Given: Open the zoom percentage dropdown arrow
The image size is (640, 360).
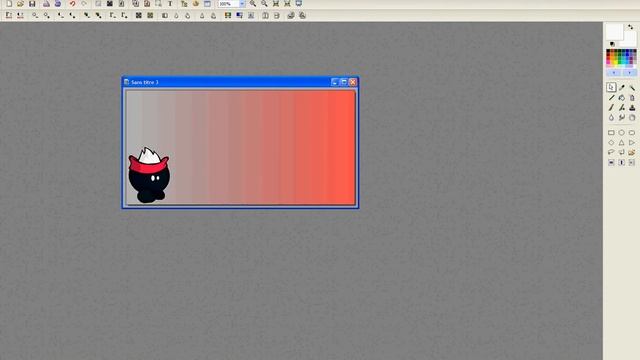Looking at the screenshot, I should click(242, 4).
